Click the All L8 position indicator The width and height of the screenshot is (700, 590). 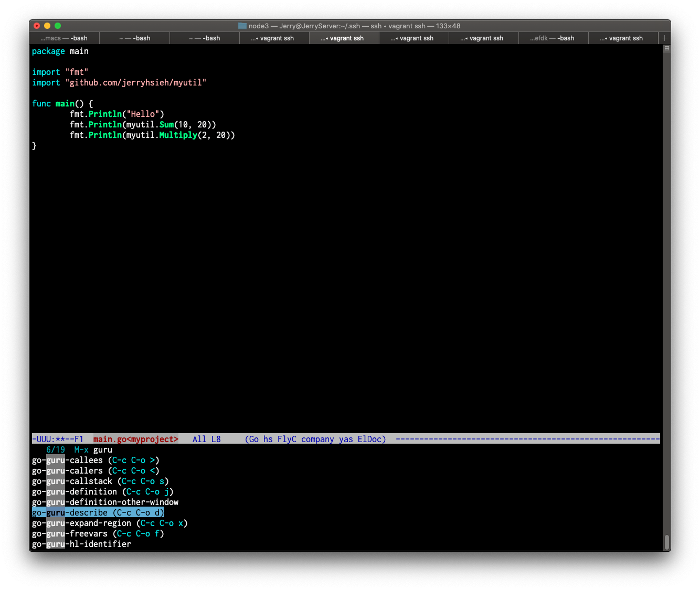pyautogui.click(x=206, y=439)
